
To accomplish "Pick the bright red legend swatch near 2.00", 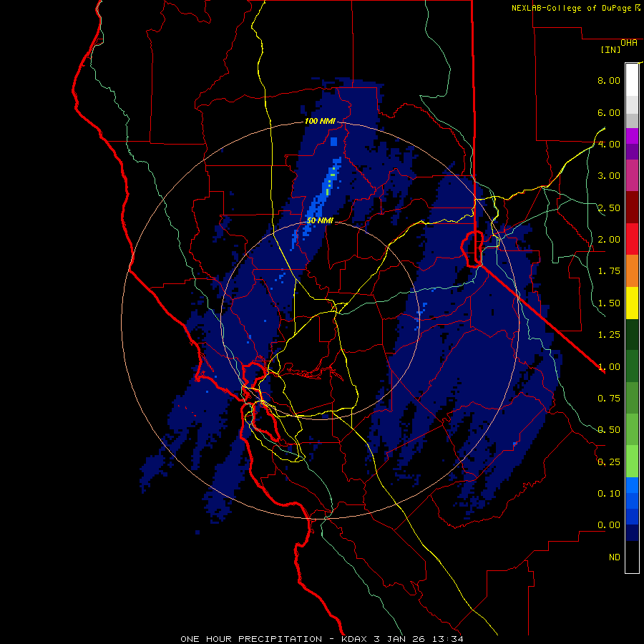I will click(x=632, y=239).
